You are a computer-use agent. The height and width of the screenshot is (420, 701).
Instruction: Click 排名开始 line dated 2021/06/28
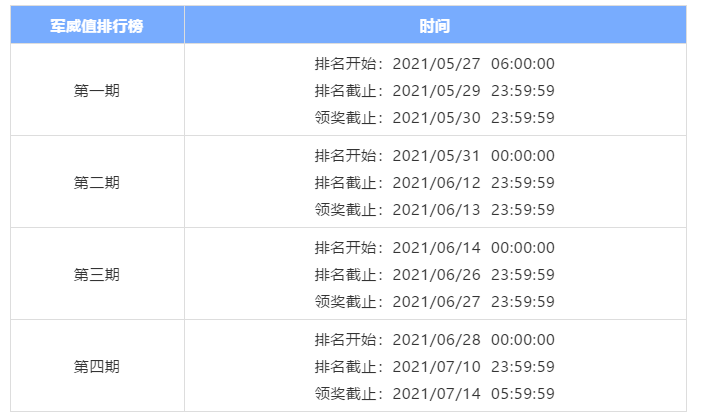[x=434, y=340]
